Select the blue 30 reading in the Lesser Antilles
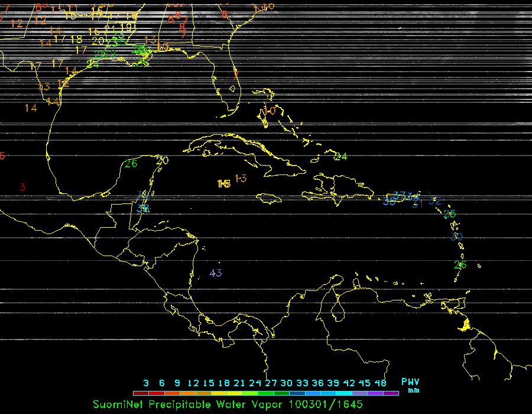Viewport: 532px width, 414px height. pyautogui.click(x=456, y=237)
